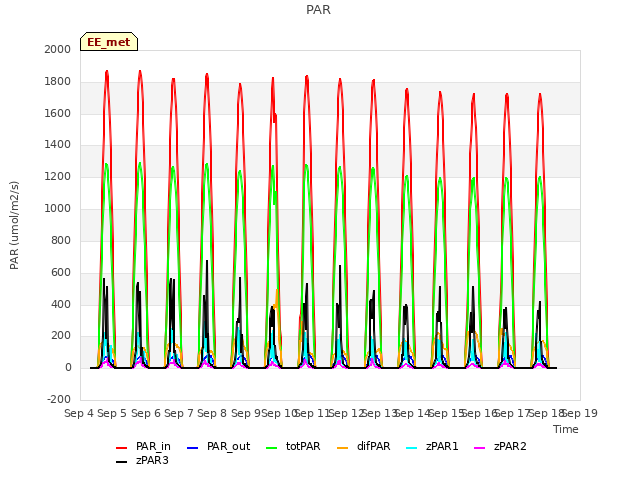Click the black zPAR3 legend swatch

122,462
